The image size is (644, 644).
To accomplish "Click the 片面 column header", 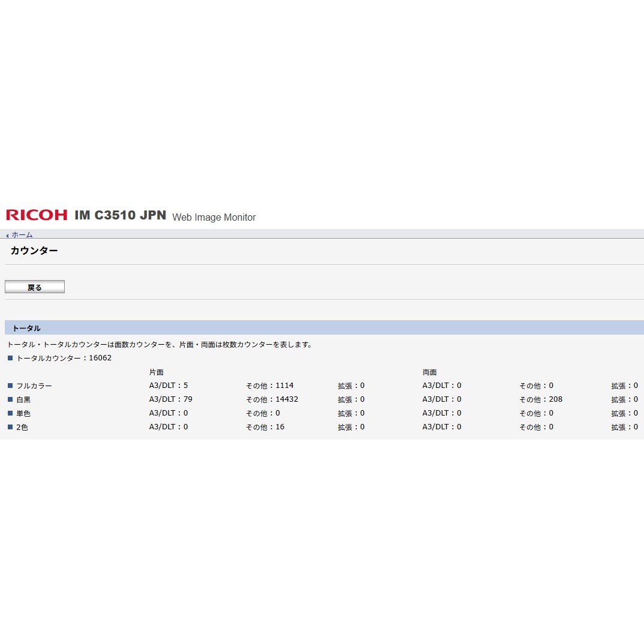I will pos(157,372).
